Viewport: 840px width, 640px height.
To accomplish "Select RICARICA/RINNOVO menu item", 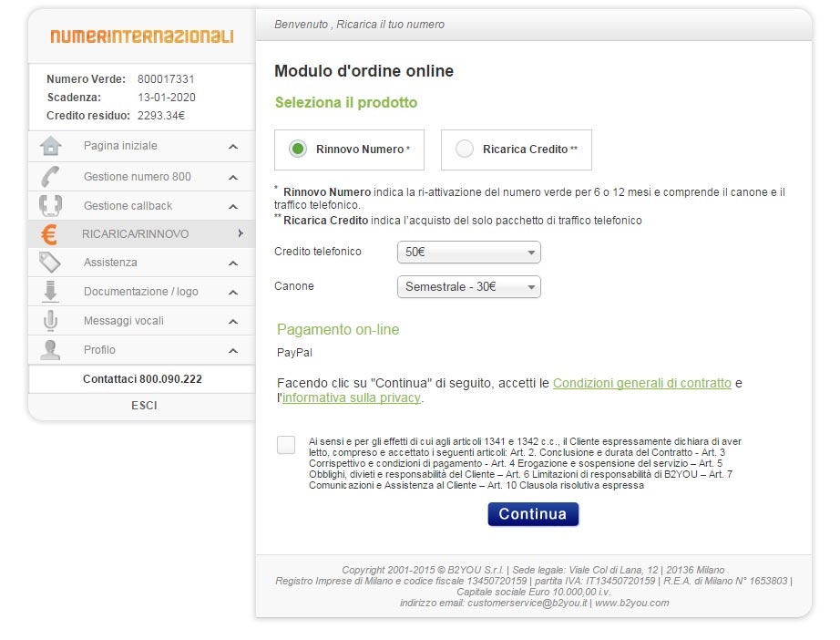I will (x=141, y=233).
